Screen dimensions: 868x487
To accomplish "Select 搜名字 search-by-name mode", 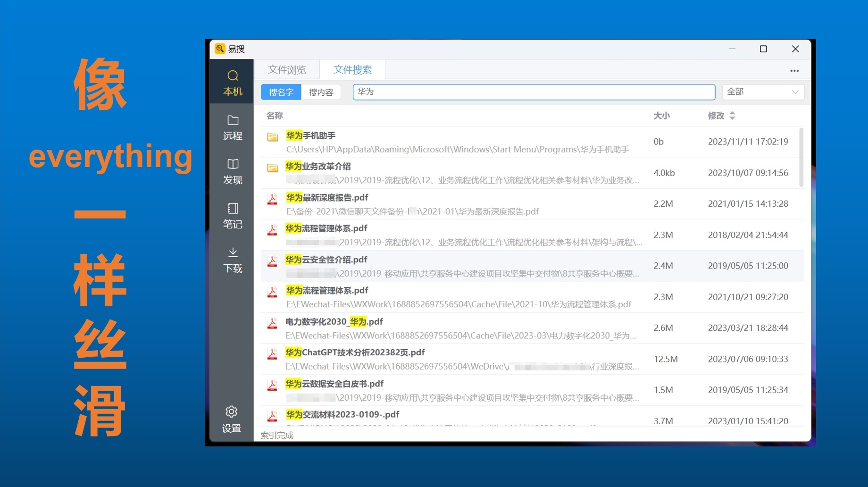I will pos(281,92).
